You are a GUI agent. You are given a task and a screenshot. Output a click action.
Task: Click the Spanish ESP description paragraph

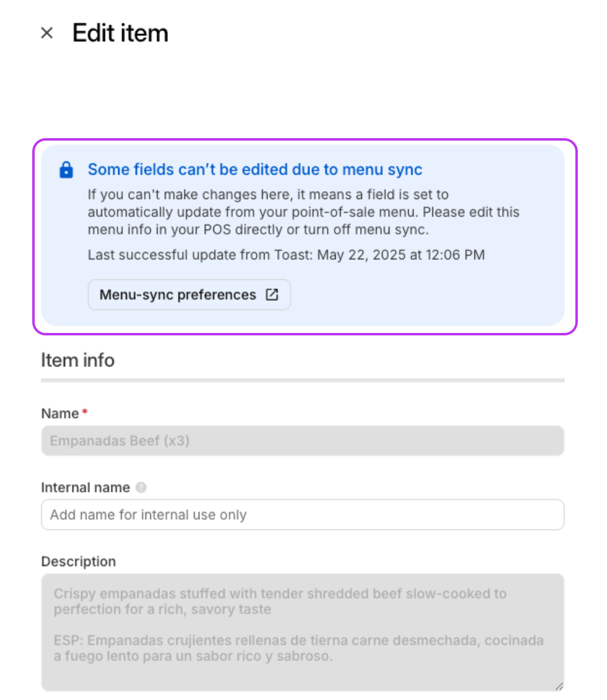298,648
